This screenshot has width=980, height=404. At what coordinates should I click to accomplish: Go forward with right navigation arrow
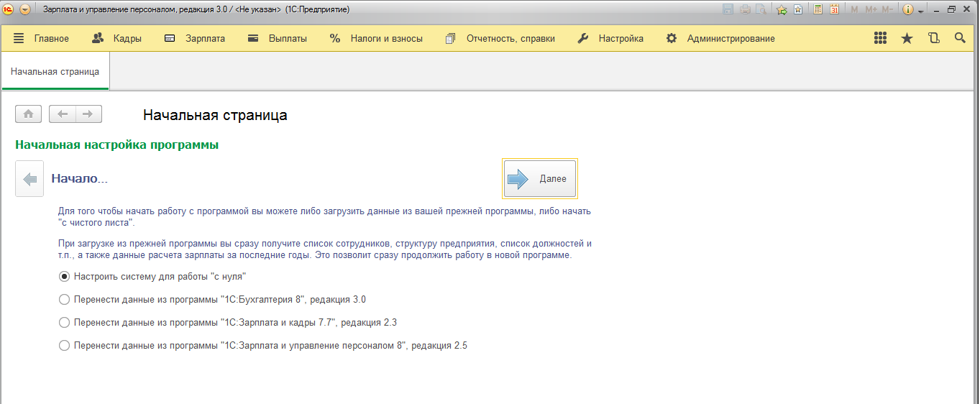(x=88, y=114)
